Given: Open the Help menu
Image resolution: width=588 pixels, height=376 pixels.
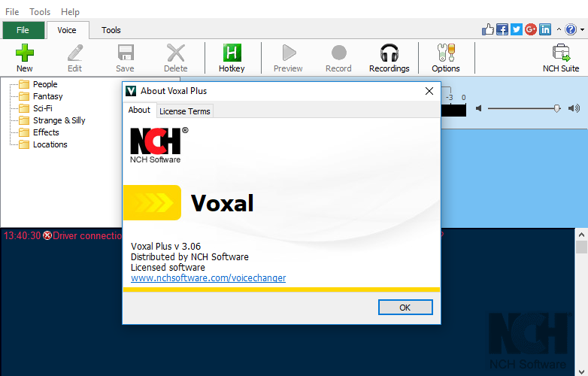Looking at the screenshot, I should (x=70, y=12).
